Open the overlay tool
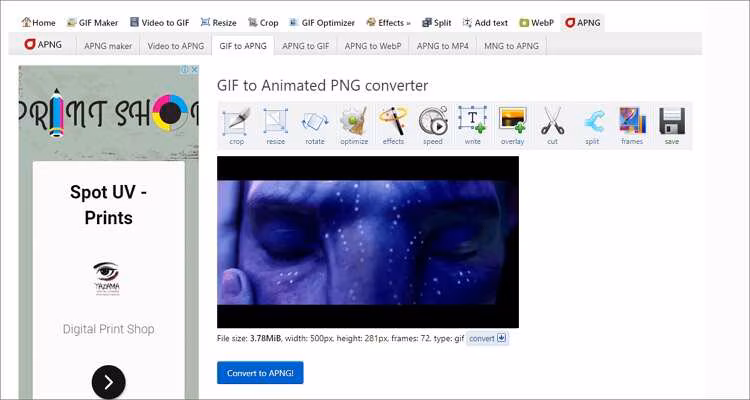Screen dimensions: 750x400 click(512, 125)
